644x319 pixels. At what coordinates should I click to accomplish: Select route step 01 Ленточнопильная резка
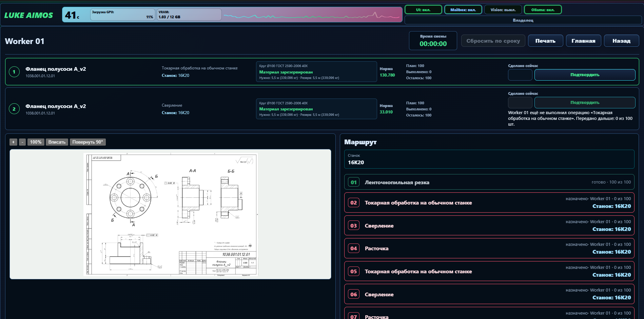489,182
